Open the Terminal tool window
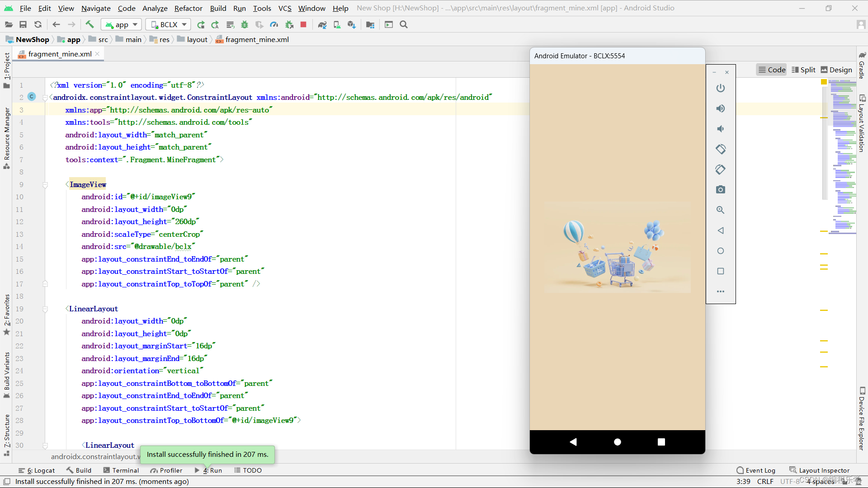 (121, 470)
